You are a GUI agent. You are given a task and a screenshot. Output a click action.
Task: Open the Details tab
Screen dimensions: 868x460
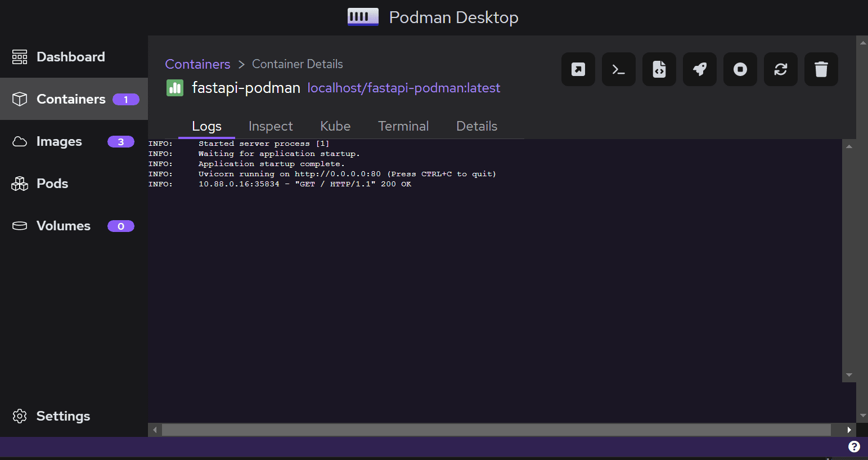point(477,126)
